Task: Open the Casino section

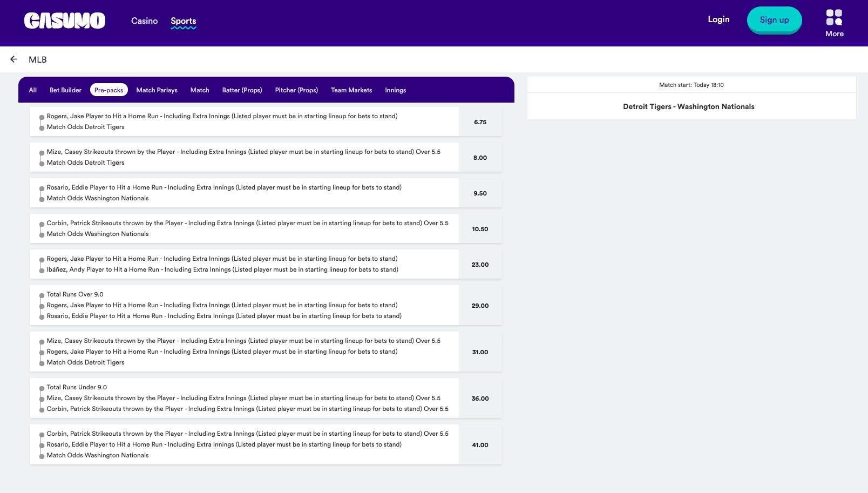Action: [144, 21]
